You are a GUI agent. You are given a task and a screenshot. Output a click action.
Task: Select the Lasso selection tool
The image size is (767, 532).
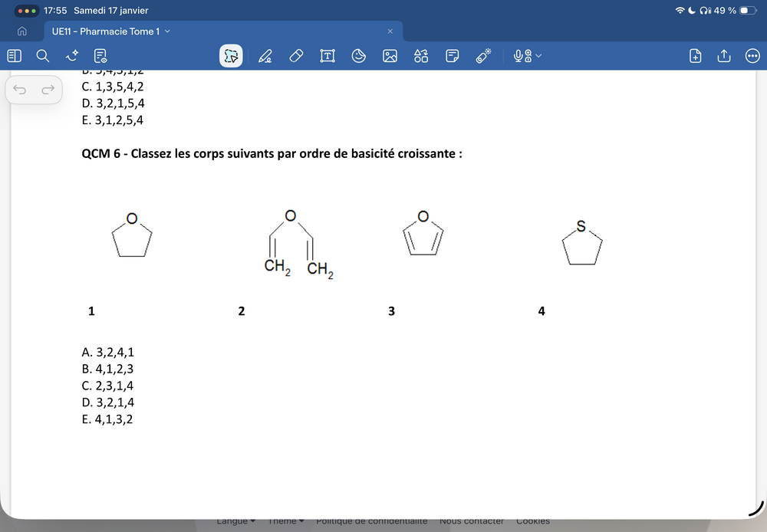(x=232, y=55)
